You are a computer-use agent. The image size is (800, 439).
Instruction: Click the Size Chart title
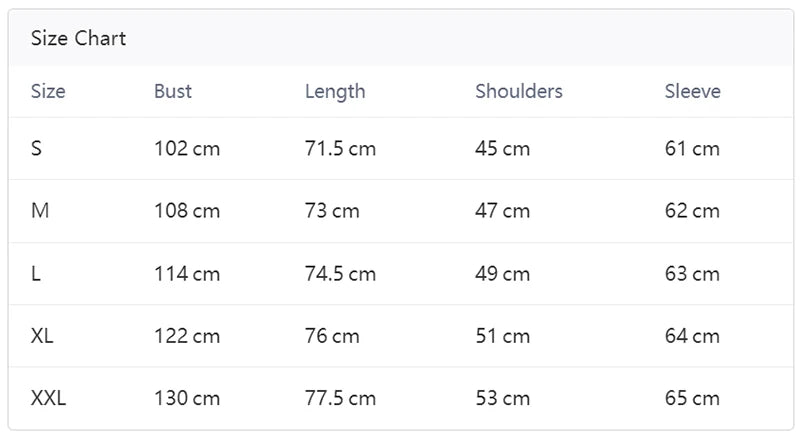tap(78, 39)
